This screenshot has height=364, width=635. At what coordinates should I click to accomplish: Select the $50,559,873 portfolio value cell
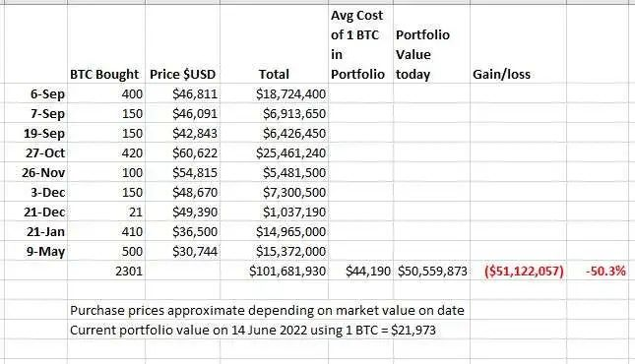(432, 271)
